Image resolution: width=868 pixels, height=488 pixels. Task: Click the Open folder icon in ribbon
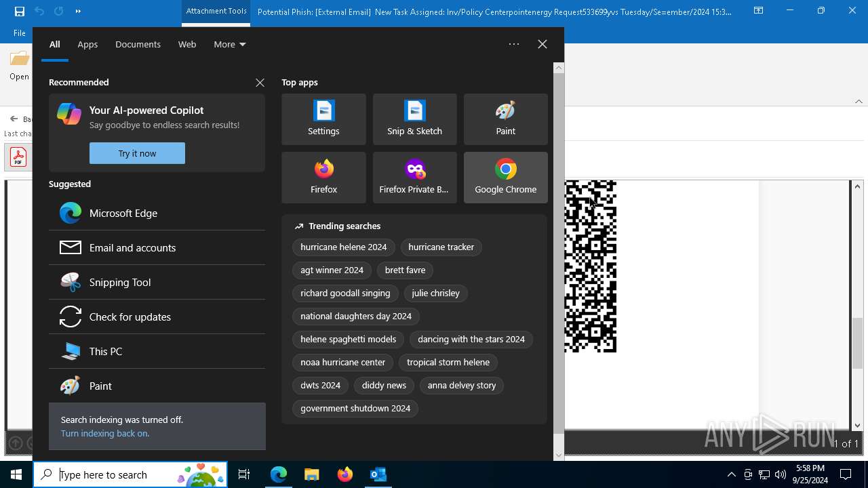(20, 59)
